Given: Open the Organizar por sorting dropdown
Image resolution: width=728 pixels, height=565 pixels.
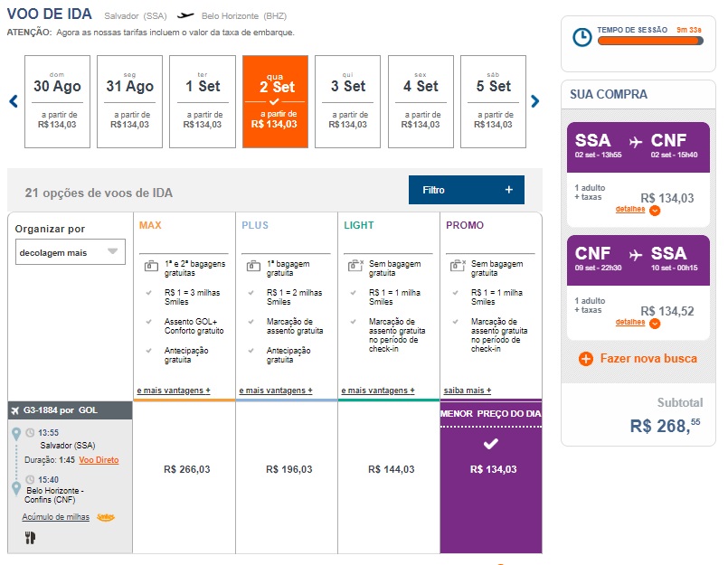Looking at the screenshot, I should coord(71,252).
